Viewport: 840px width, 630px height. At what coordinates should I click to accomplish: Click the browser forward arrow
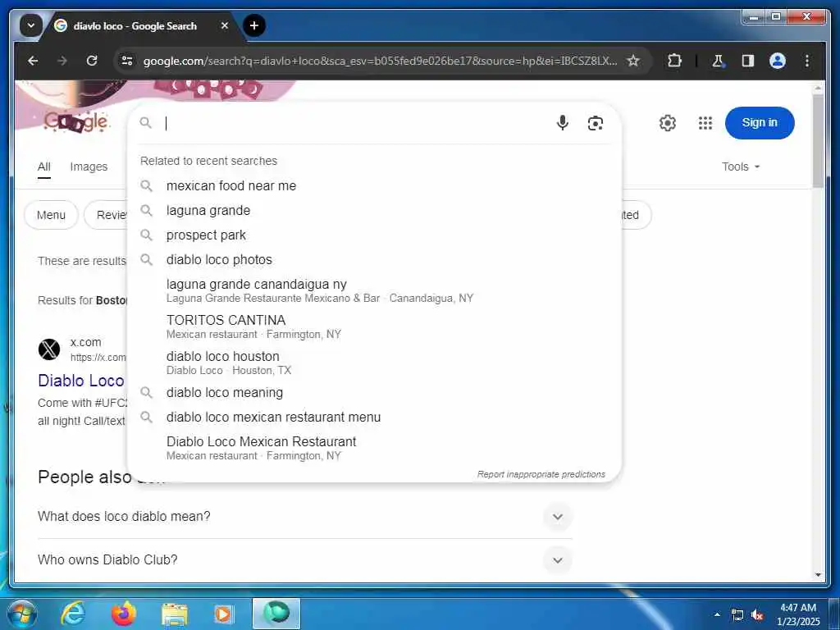tap(62, 61)
